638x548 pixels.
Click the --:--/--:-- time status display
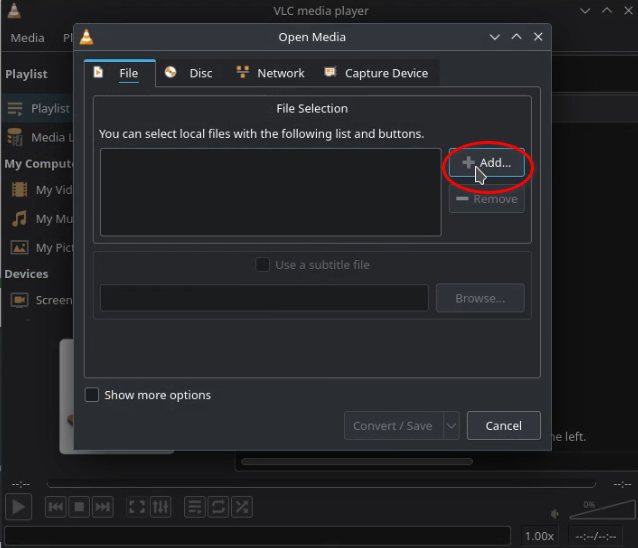pos(596,536)
